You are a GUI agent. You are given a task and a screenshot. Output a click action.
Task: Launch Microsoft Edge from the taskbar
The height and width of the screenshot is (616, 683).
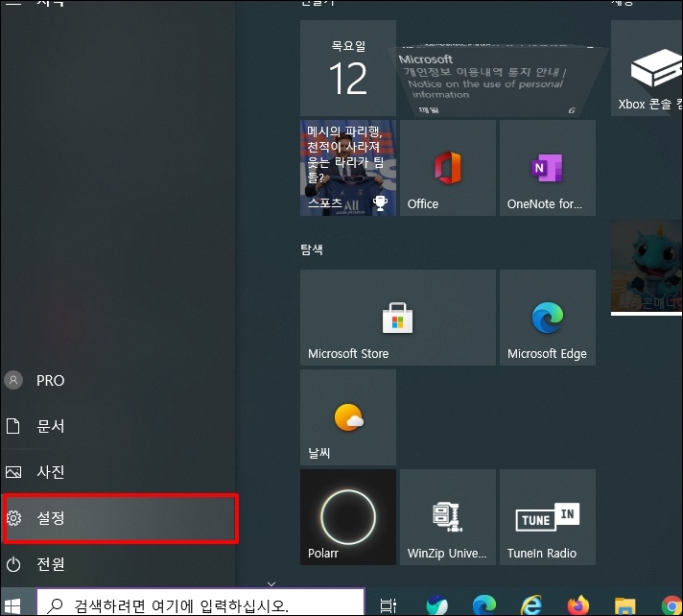(483, 604)
